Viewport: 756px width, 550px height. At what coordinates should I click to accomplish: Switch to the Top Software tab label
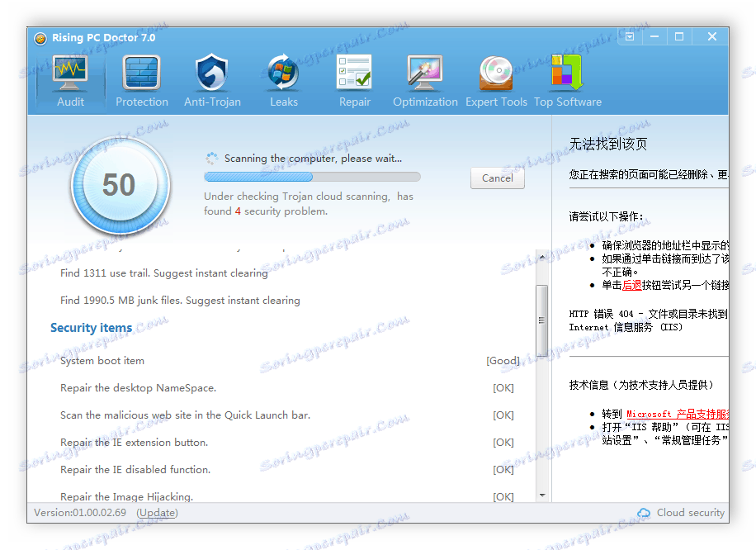(x=568, y=102)
